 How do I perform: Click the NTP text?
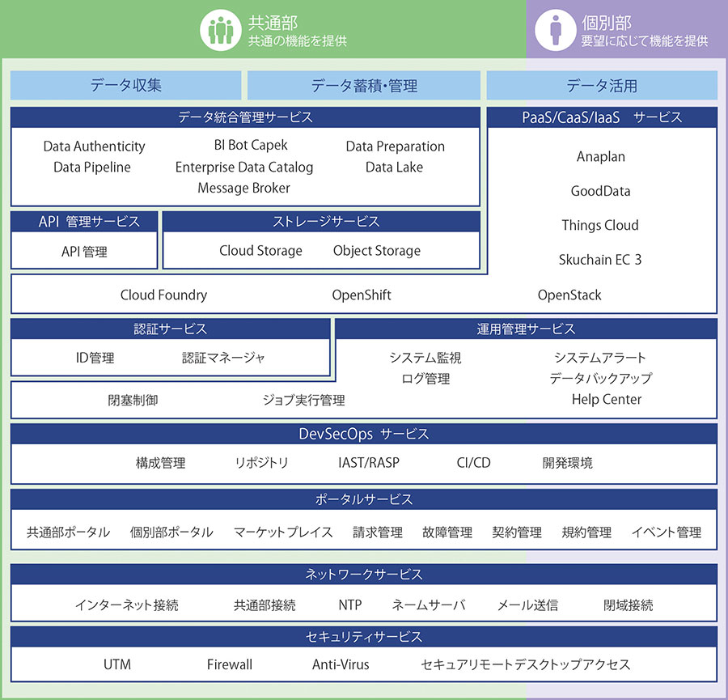pyautogui.click(x=350, y=605)
